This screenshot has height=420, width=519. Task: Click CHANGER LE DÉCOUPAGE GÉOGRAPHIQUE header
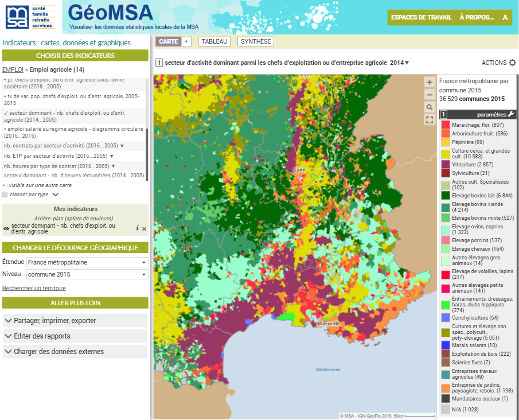(x=75, y=248)
